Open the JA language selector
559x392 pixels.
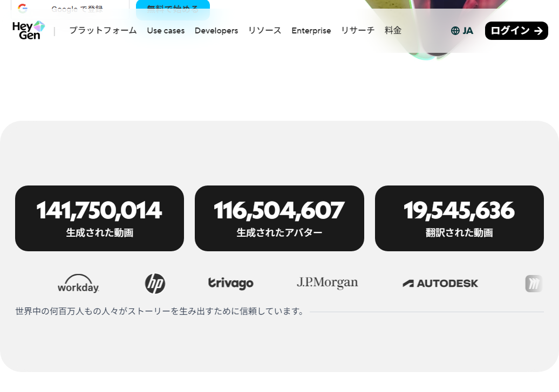click(x=462, y=31)
